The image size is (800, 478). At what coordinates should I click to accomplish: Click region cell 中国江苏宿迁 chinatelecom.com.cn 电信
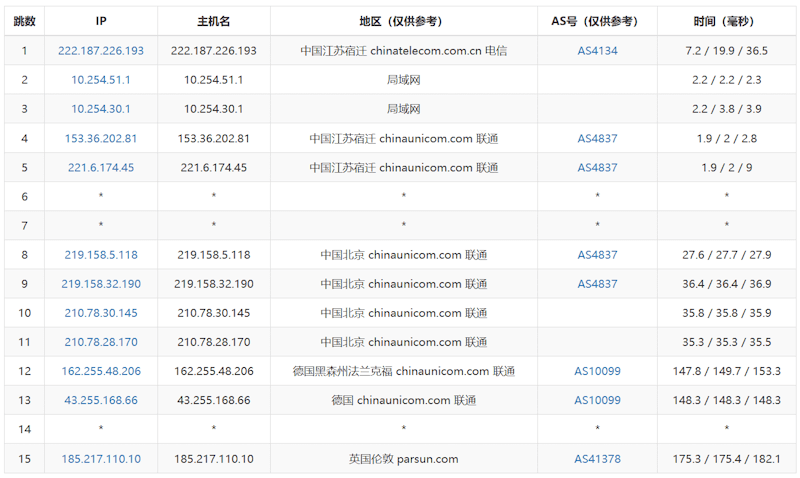coord(404,51)
